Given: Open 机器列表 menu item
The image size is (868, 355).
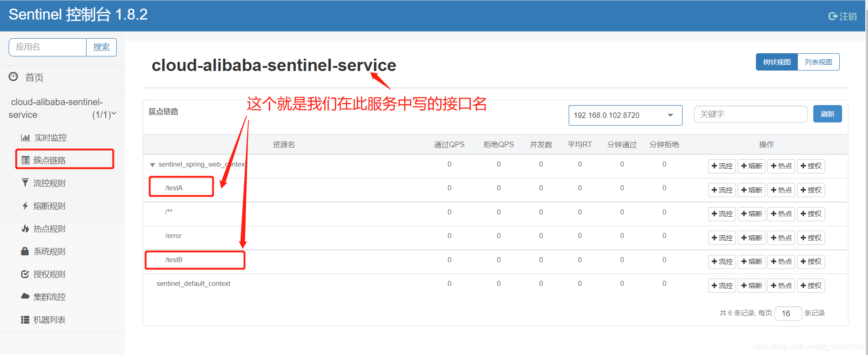Looking at the screenshot, I should click(x=49, y=319).
